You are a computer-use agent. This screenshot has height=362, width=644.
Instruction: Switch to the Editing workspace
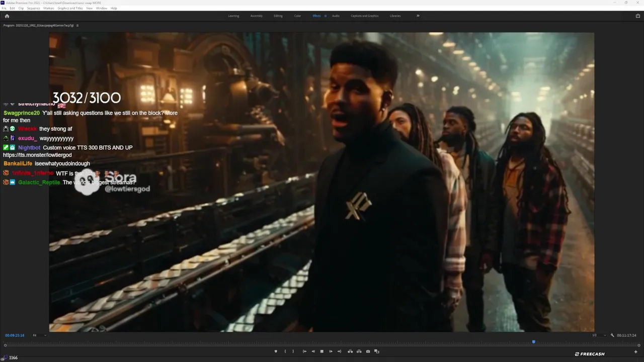pos(278,16)
